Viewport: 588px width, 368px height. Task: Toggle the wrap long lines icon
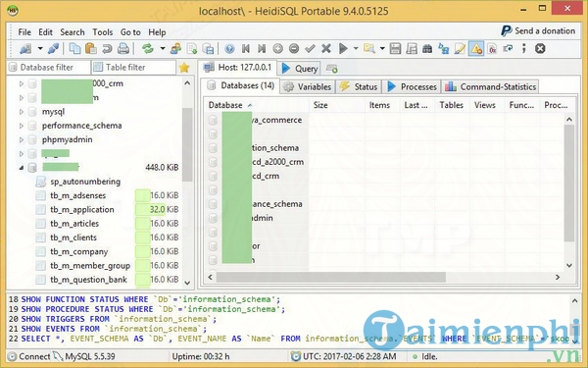point(508,49)
